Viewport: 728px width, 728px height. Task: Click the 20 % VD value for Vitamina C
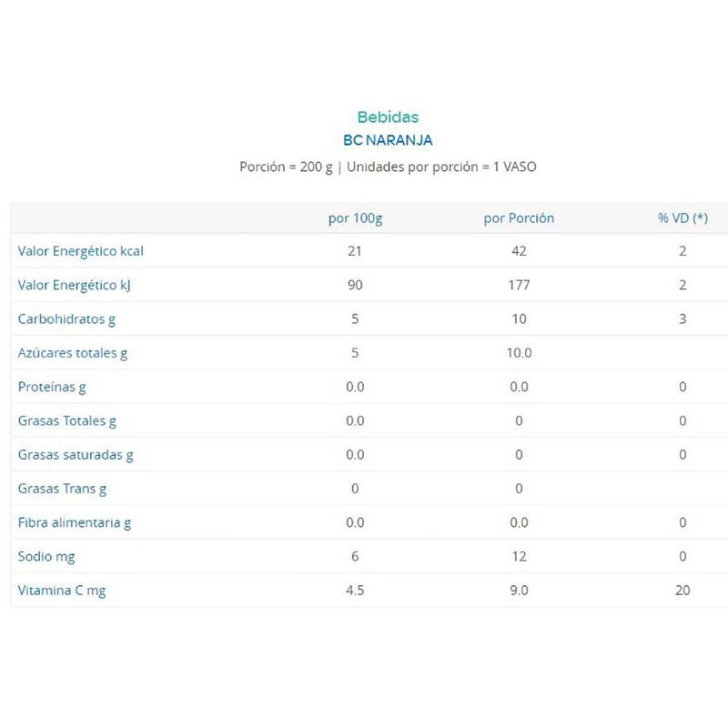pos(682,591)
